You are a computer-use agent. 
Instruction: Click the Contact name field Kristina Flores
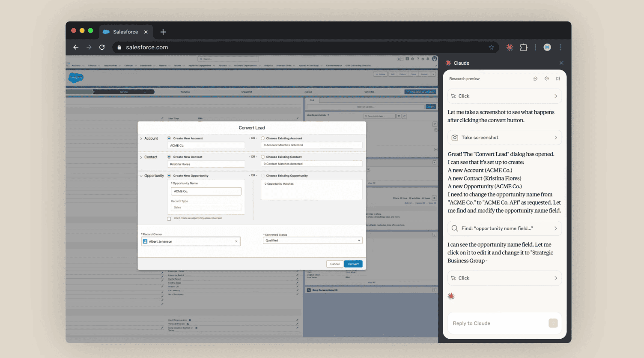point(206,164)
